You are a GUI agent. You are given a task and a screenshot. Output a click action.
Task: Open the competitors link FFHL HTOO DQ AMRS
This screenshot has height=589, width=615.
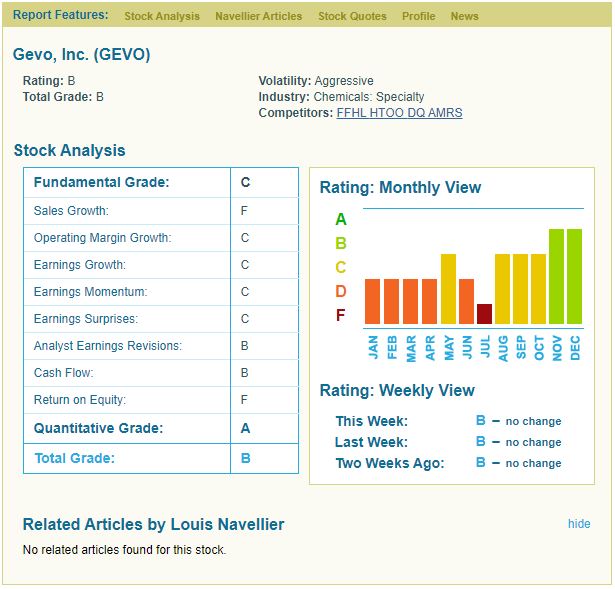[x=399, y=113]
